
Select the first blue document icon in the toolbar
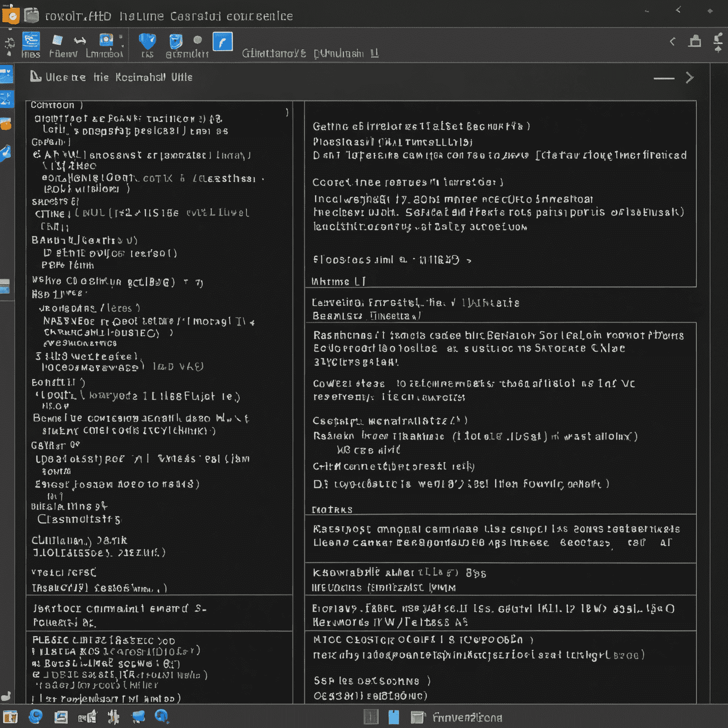point(31,41)
